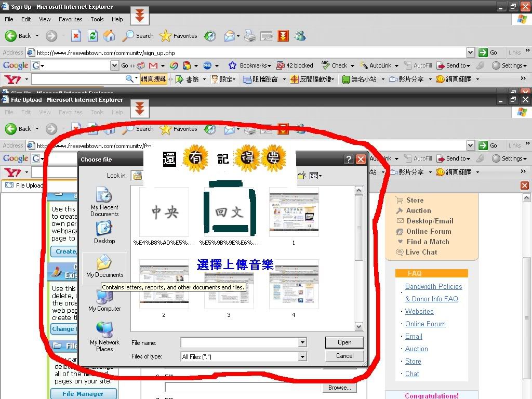The width and height of the screenshot is (532, 399).
Task: Open Search pane in Sign Up window
Action: (x=138, y=36)
